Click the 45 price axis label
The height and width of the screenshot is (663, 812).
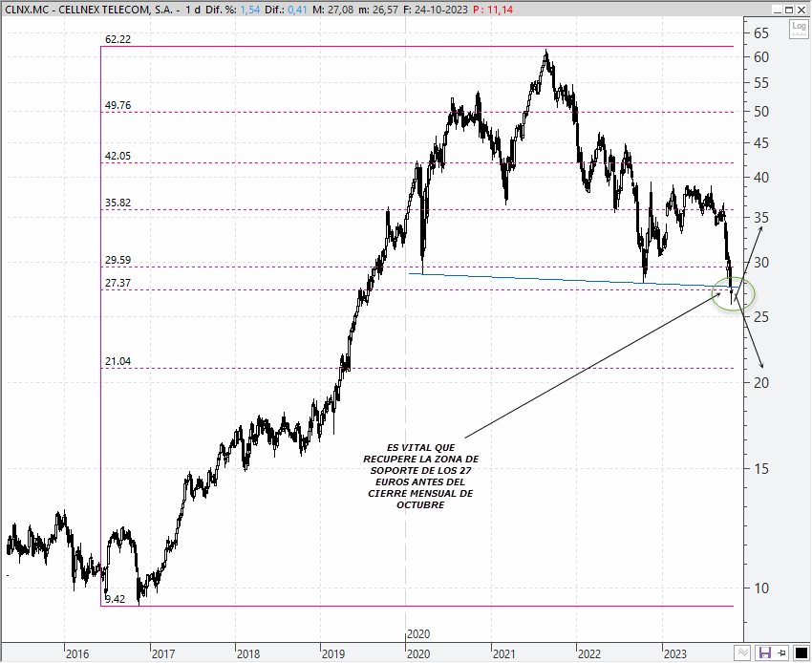tap(761, 143)
